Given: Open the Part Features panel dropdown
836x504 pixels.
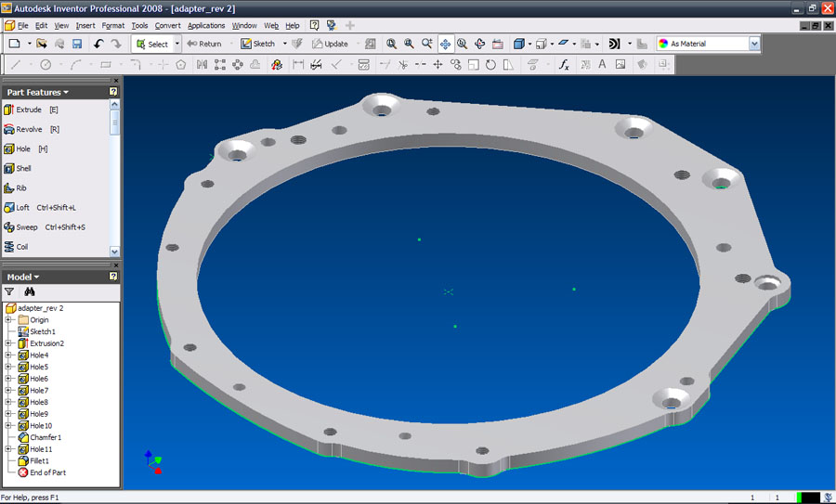Looking at the screenshot, I should (37, 92).
